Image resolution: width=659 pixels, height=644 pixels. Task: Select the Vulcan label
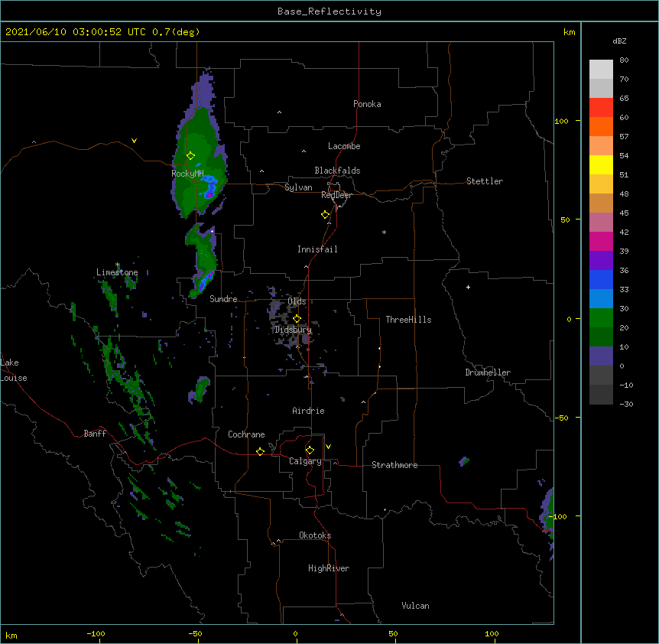(415, 606)
